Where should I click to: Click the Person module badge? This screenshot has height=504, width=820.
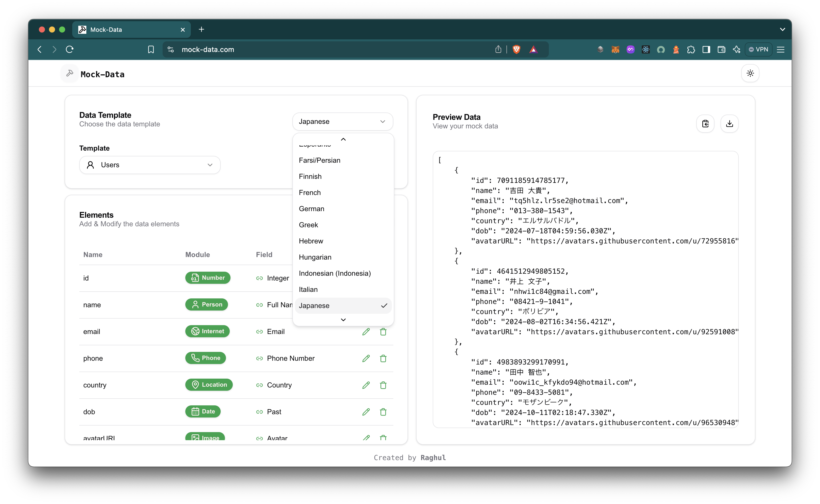[207, 304]
